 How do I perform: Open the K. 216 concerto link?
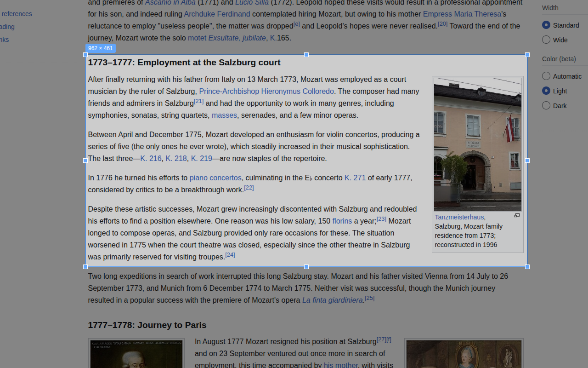(151, 158)
